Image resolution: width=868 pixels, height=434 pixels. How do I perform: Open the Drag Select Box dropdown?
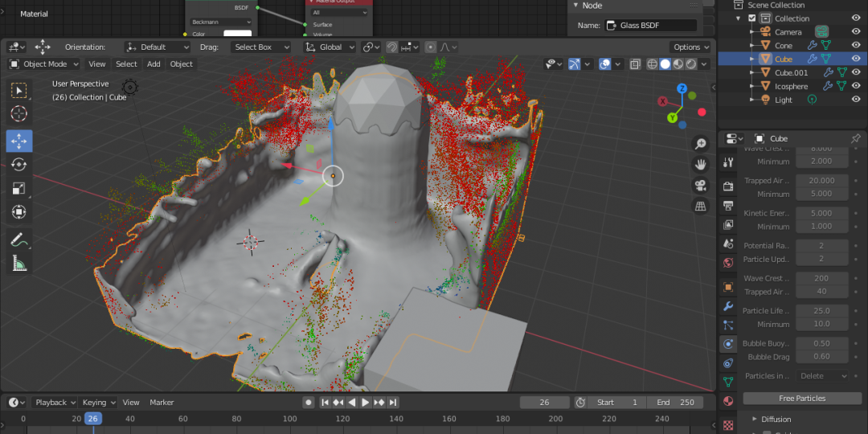point(260,47)
